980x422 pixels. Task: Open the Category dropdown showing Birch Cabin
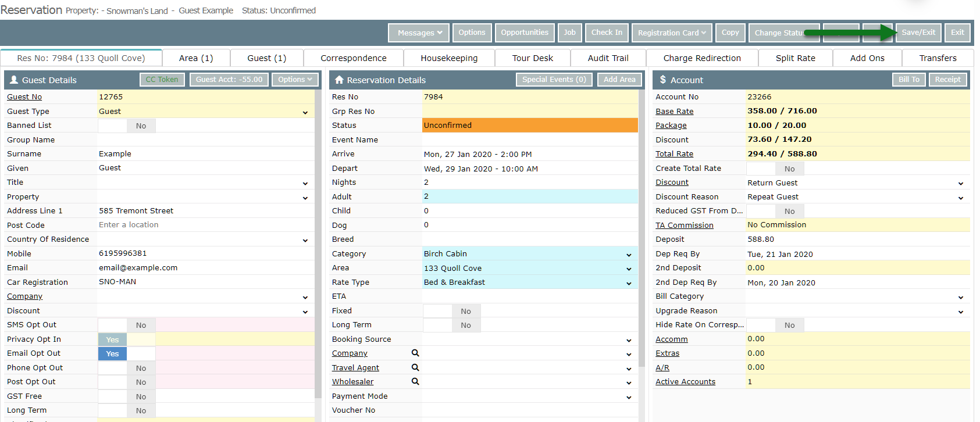(x=530, y=254)
